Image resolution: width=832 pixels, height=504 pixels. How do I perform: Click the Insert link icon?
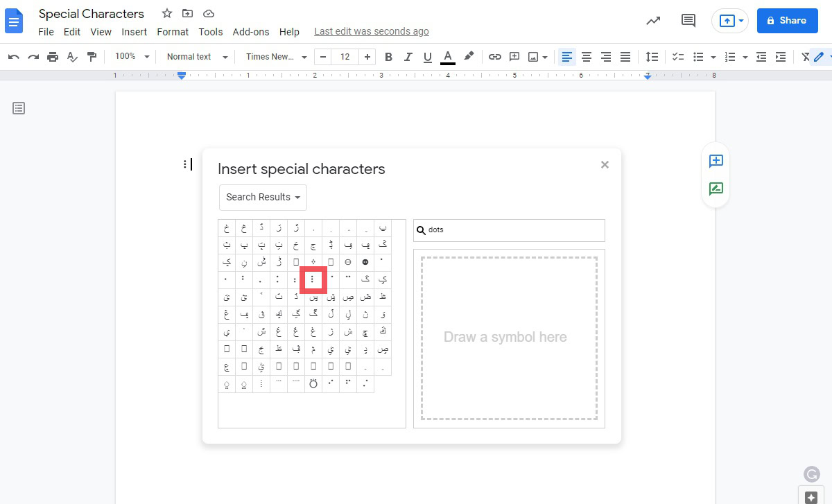click(x=494, y=57)
